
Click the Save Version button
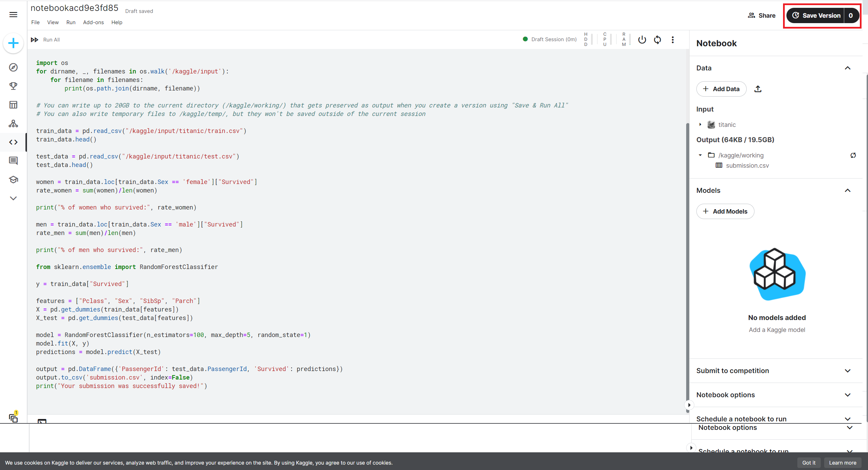click(x=816, y=16)
